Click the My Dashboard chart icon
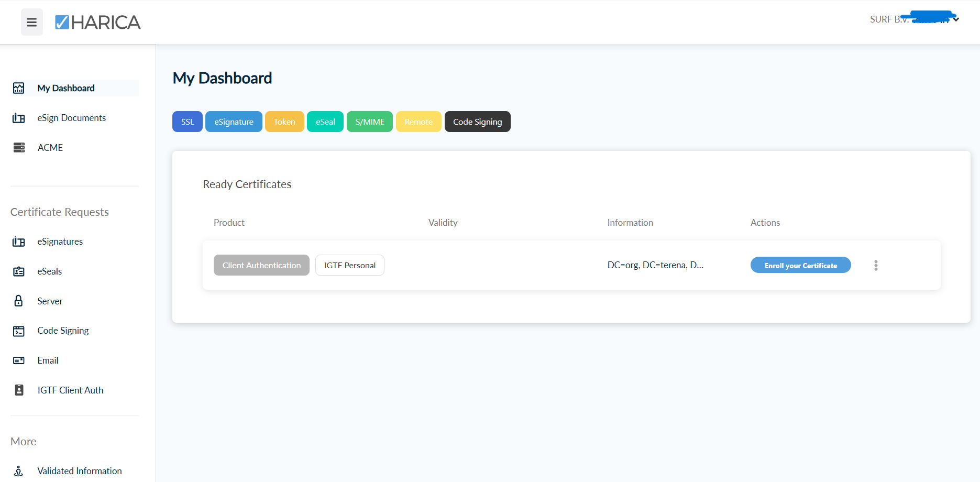Screen dimensions: 980x482 (19, 88)
